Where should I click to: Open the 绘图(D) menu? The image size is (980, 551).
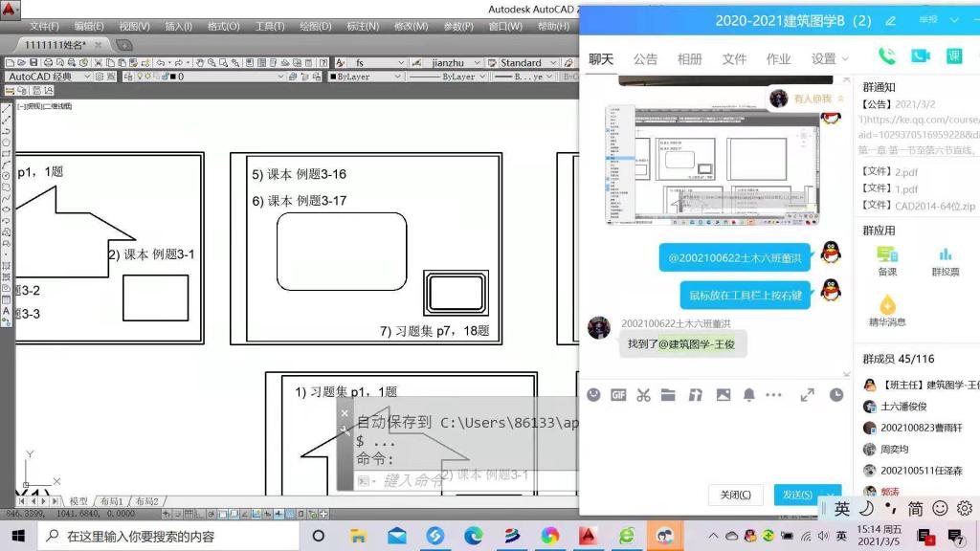(315, 26)
